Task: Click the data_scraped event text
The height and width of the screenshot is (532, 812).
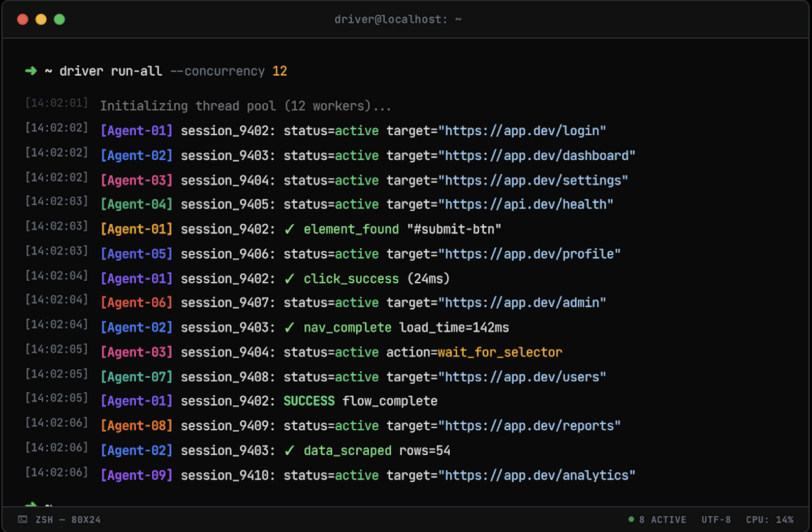Action: point(348,451)
